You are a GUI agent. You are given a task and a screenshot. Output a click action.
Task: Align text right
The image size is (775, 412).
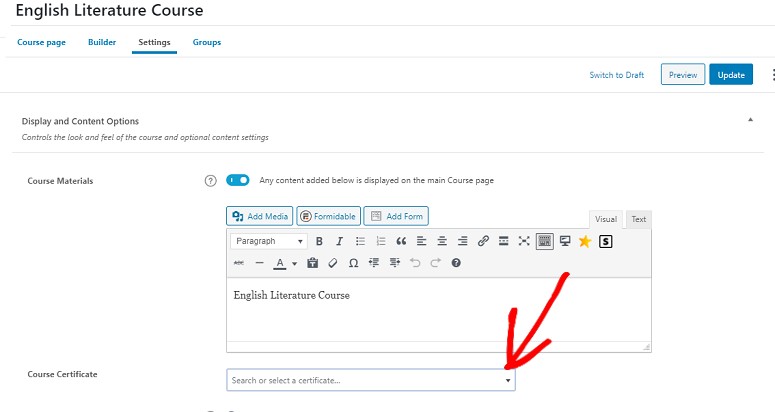[463, 241]
